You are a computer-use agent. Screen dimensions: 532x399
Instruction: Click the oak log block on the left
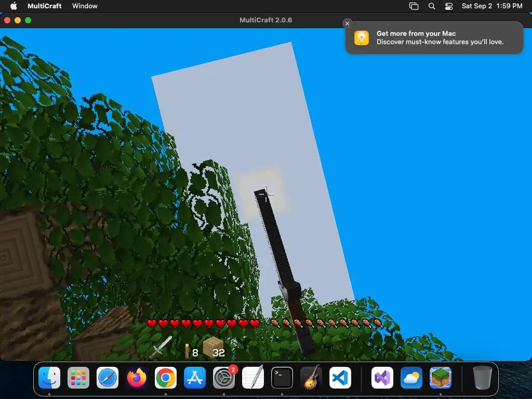25,282
